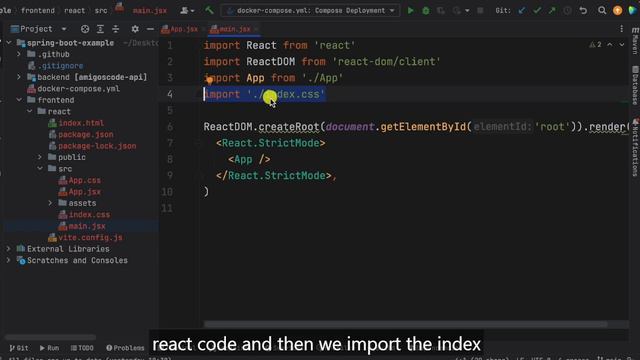Click Git push arrow
The height and width of the screenshot is (360, 640).
tap(552, 11)
